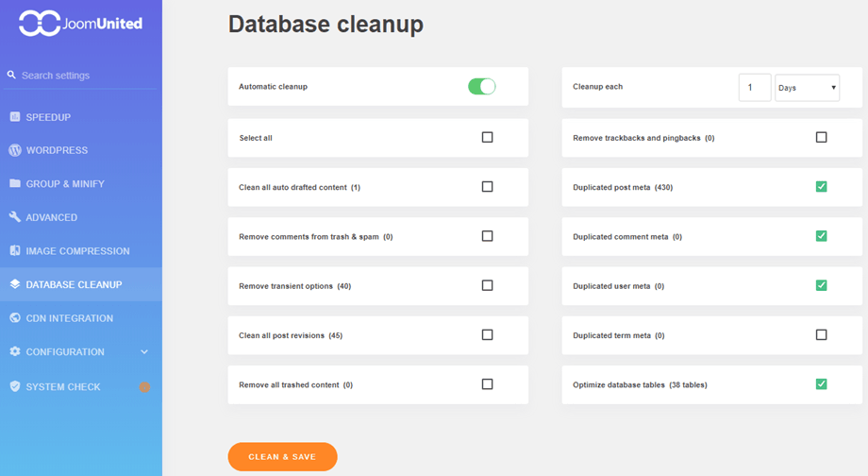This screenshot has width=868, height=476.
Task: Click the Speedup gauge icon in sidebar
Action: pos(15,117)
